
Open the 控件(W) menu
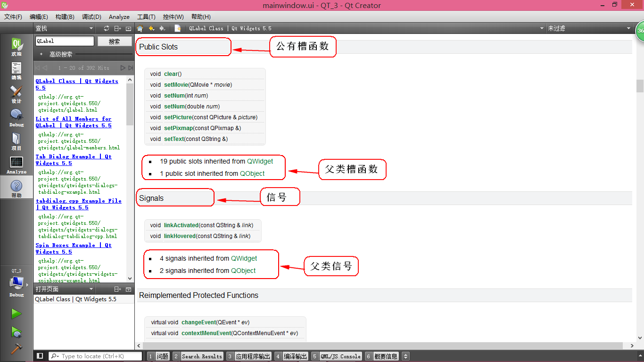(x=173, y=16)
